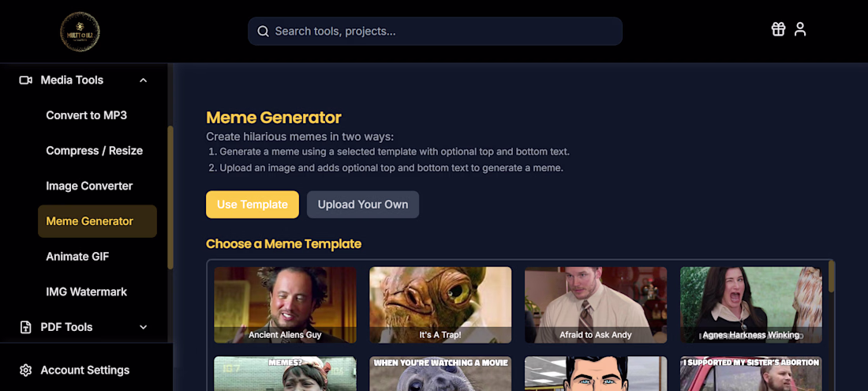The width and height of the screenshot is (868, 391).
Task: Open Compress / Resize tool
Action: 95,151
